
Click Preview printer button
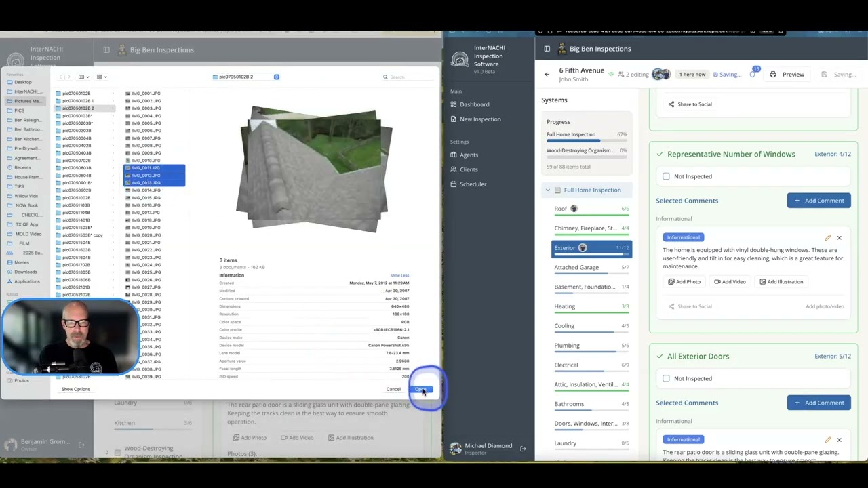point(787,75)
